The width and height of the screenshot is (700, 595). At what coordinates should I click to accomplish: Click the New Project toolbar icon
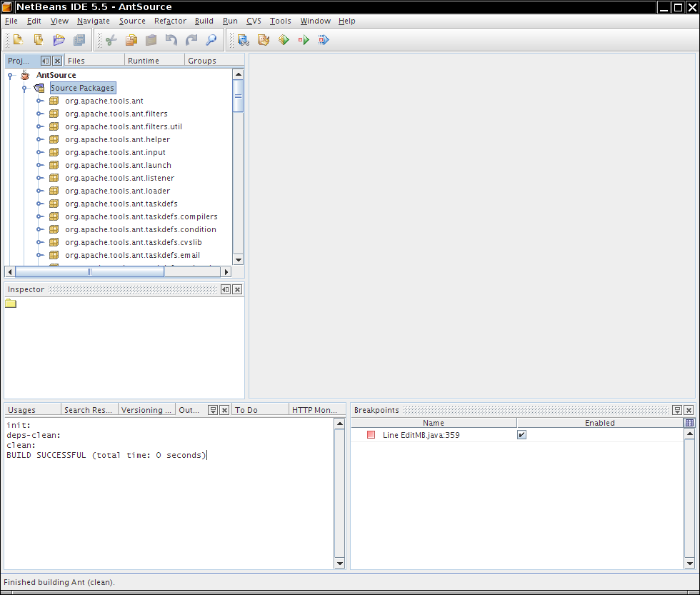click(39, 40)
